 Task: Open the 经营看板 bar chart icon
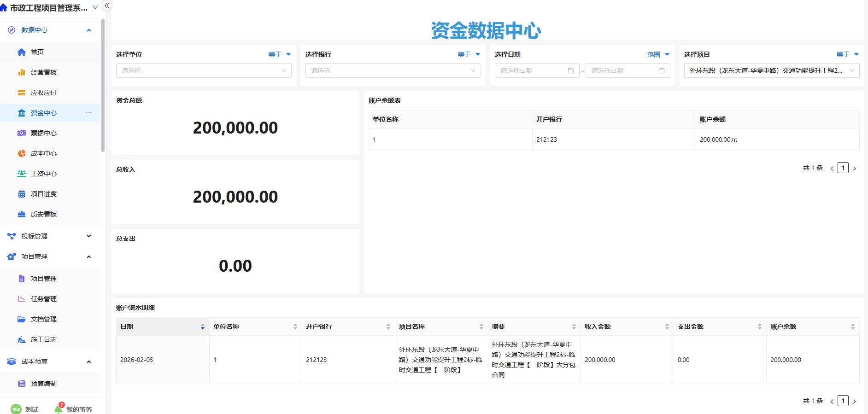(22, 72)
